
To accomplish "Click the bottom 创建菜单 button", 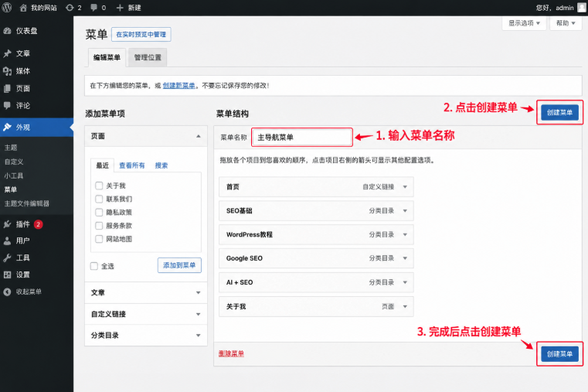I will point(559,354).
